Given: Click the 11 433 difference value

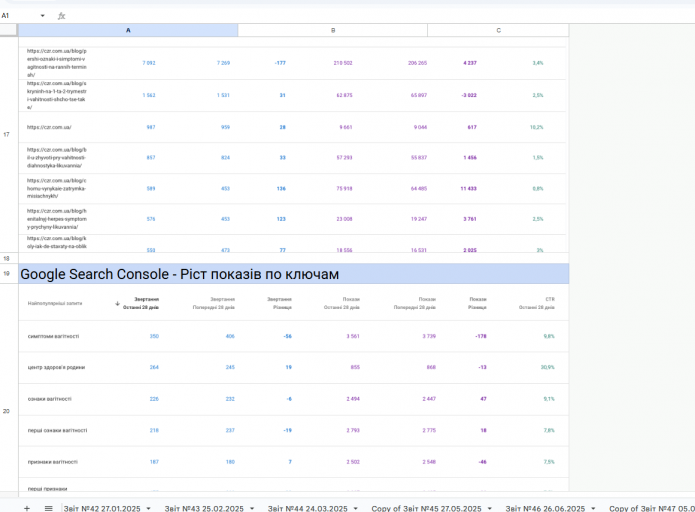Looking at the screenshot, I should click(x=469, y=188).
